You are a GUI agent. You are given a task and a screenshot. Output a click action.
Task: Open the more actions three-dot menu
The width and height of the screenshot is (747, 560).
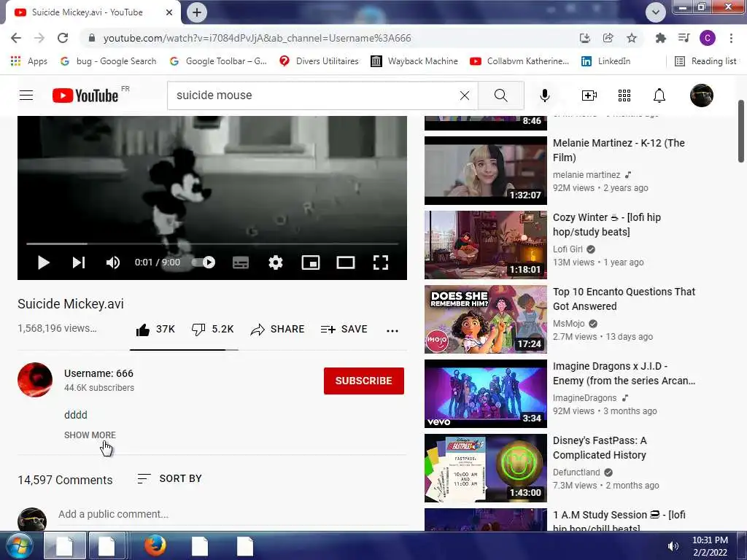[x=392, y=330]
